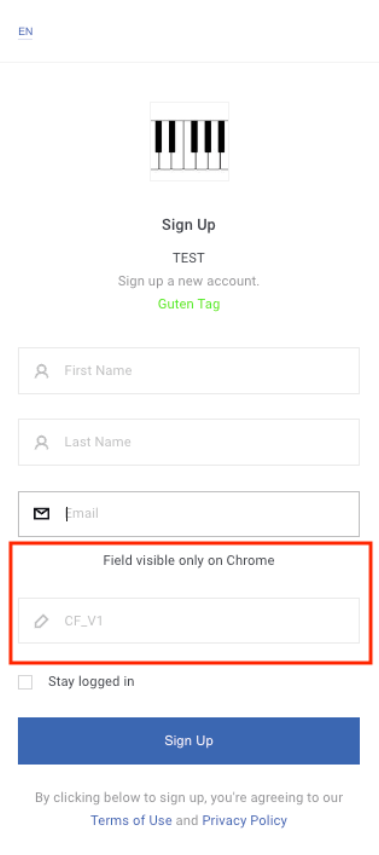
Task: Click the person icon in First Name field
Action: pos(41,371)
